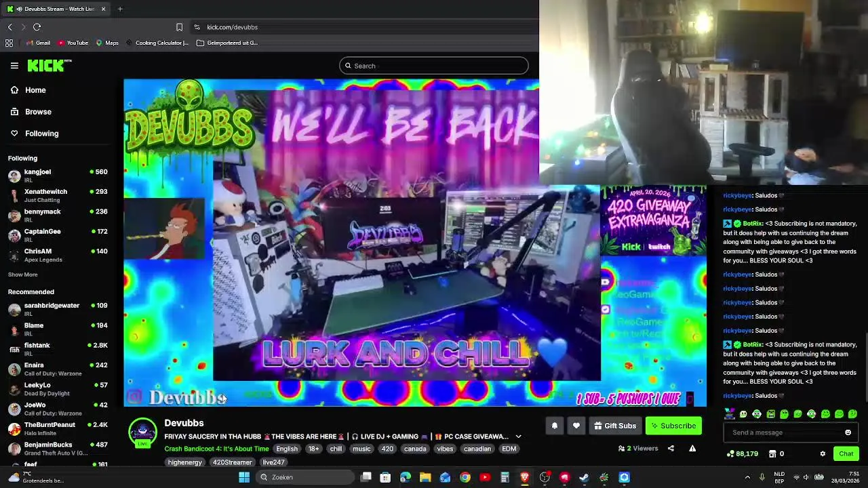Click the notification bell icon
This screenshot has width=868, height=488.
(x=554, y=426)
